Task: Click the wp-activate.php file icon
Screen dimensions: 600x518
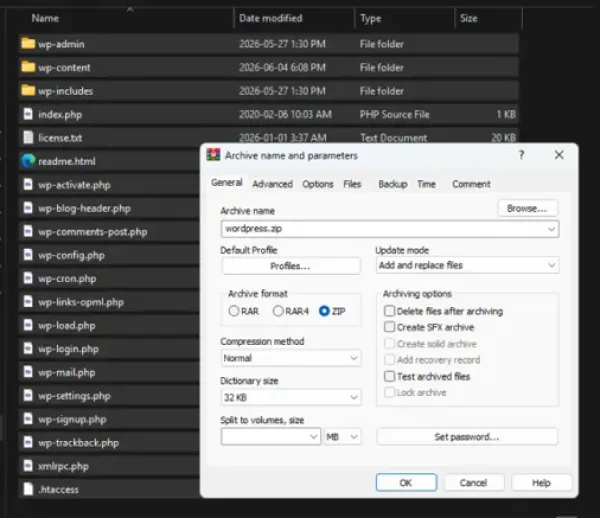Action: point(28,184)
